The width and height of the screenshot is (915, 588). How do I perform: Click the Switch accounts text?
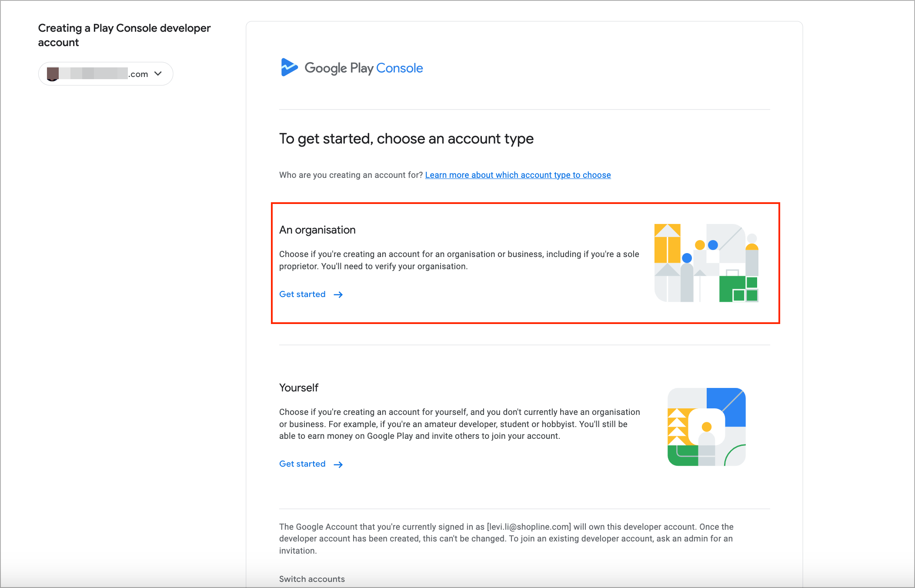pos(312,579)
